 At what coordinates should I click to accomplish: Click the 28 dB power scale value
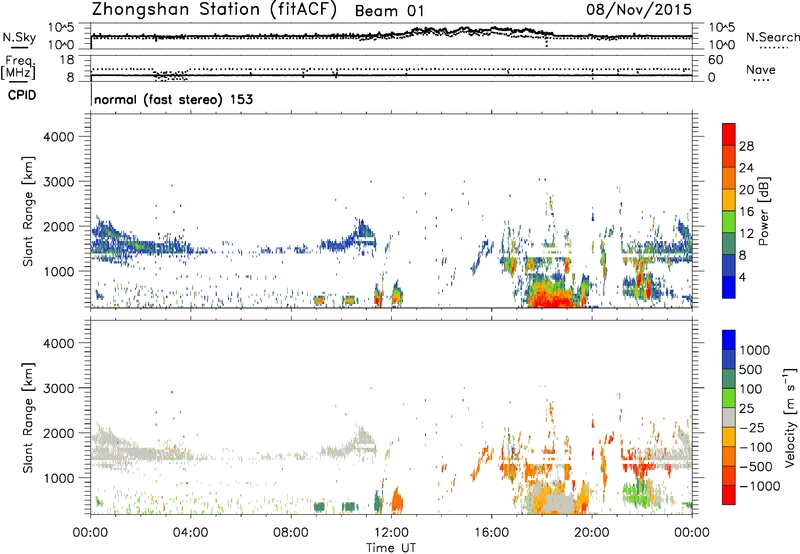(746, 146)
